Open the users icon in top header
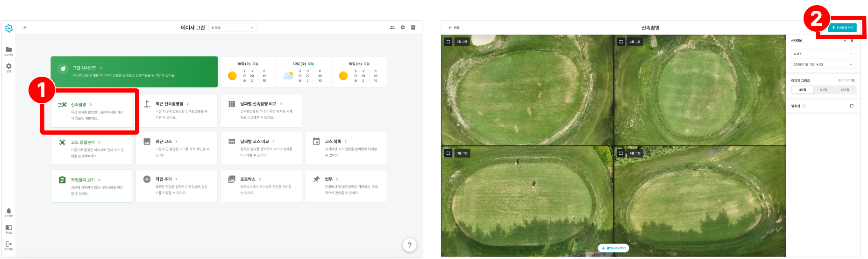Screen dimensions: 868x259 (x=392, y=28)
